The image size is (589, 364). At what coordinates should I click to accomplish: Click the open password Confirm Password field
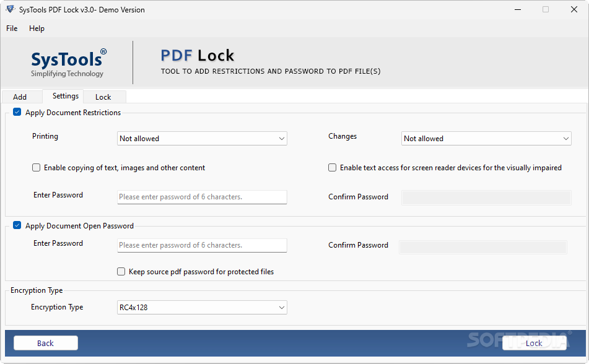483,247
